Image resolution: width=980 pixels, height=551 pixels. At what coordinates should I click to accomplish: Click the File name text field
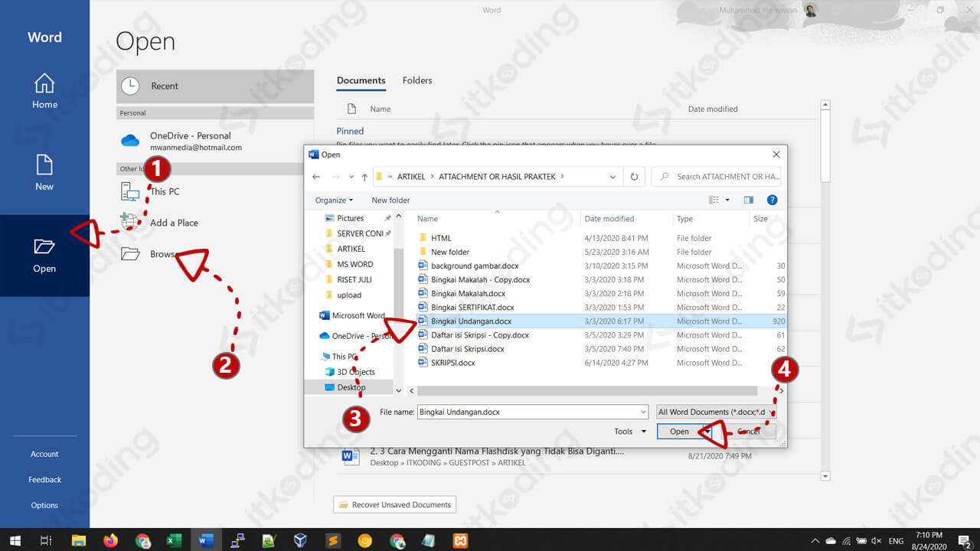pyautogui.click(x=528, y=412)
